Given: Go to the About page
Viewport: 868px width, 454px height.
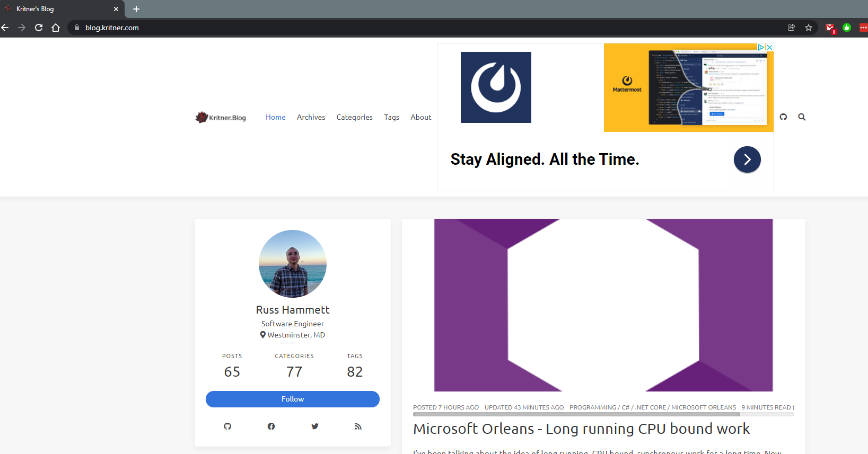Looking at the screenshot, I should [x=421, y=117].
